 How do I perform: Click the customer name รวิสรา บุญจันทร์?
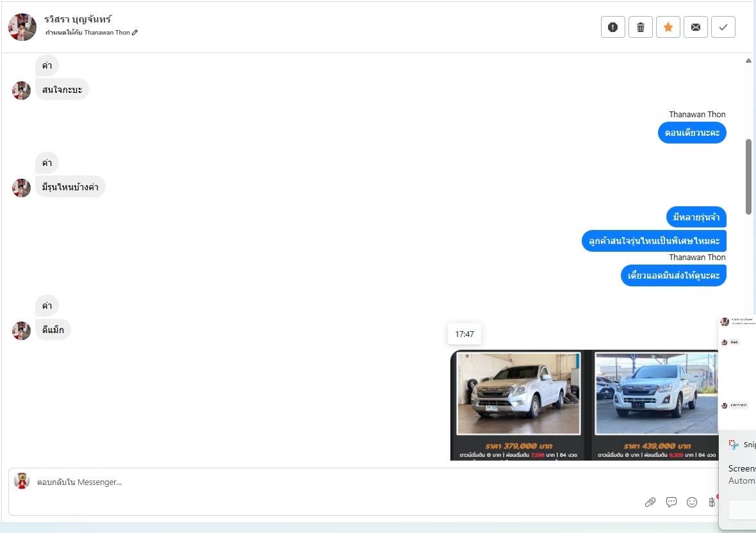click(x=78, y=19)
